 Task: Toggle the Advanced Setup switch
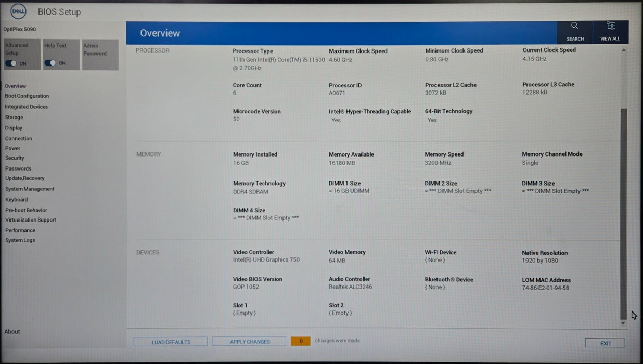(11, 63)
